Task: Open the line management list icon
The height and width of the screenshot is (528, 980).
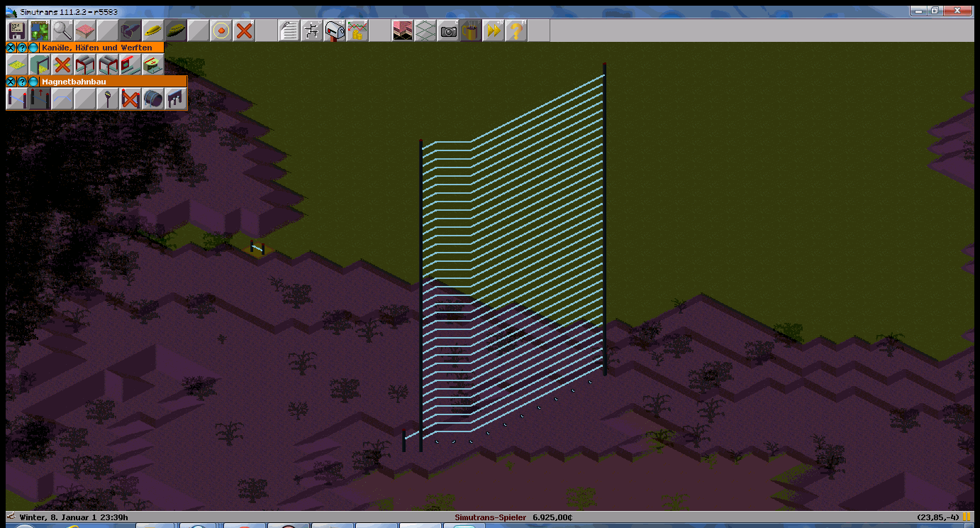Action: 289,31
